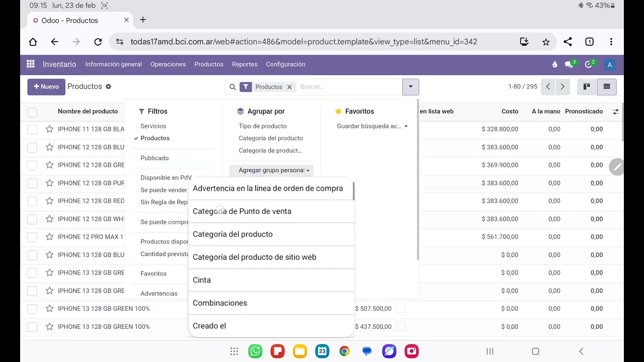
Task: Create new product with Nuevo button
Action: (x=46, y=86)
